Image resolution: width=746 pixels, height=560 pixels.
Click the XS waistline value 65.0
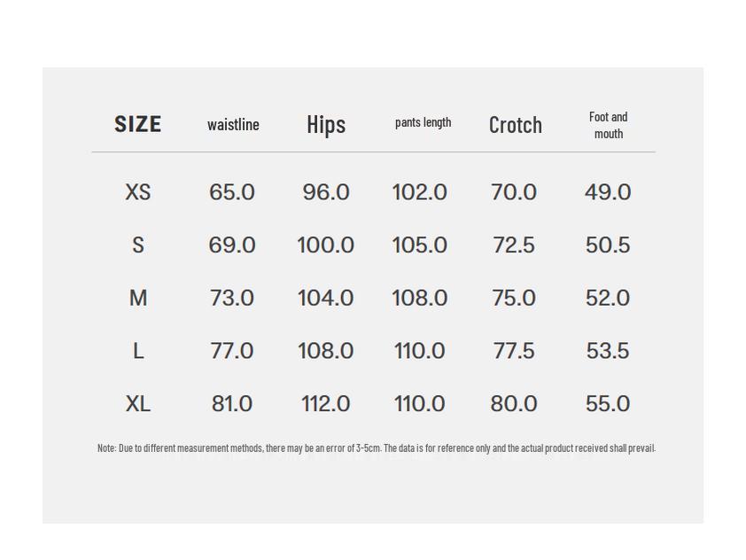[x=232, y=192]
